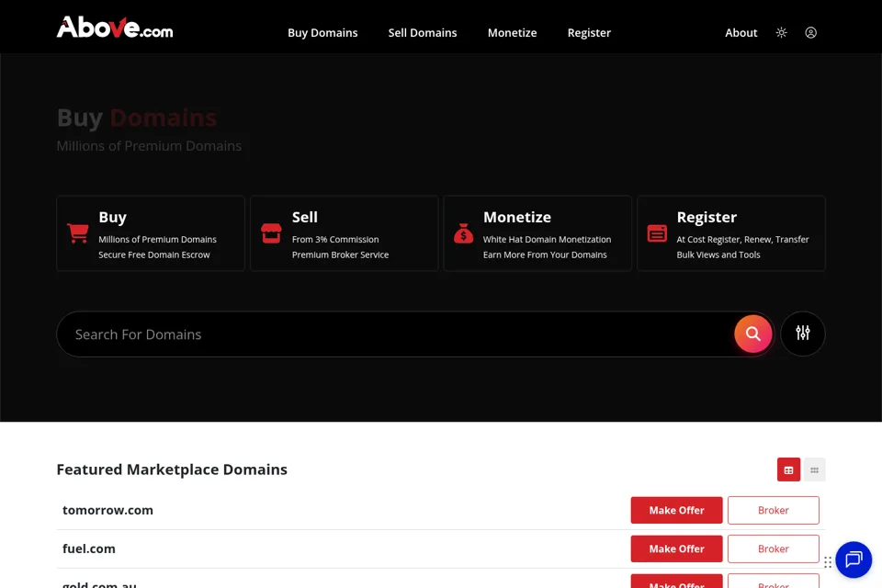Open the user account icon
The image size is (882, 588).
[810, 33]
